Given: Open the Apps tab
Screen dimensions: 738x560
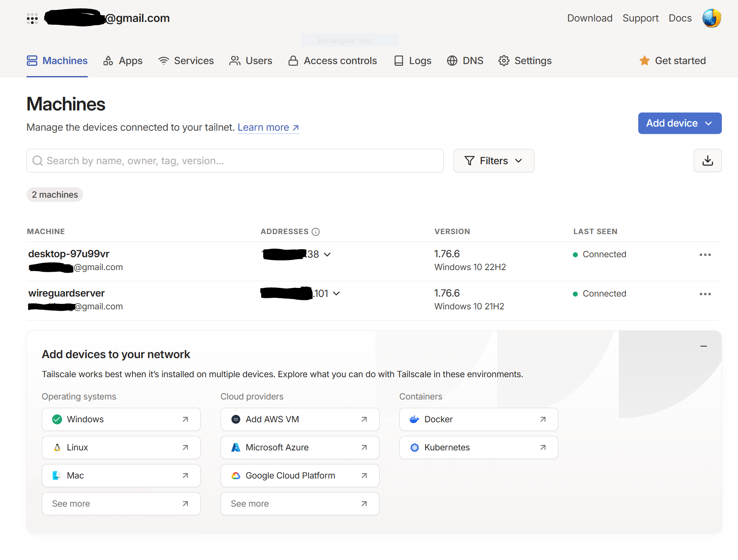Looking at the screenshot, I should 123,61.
